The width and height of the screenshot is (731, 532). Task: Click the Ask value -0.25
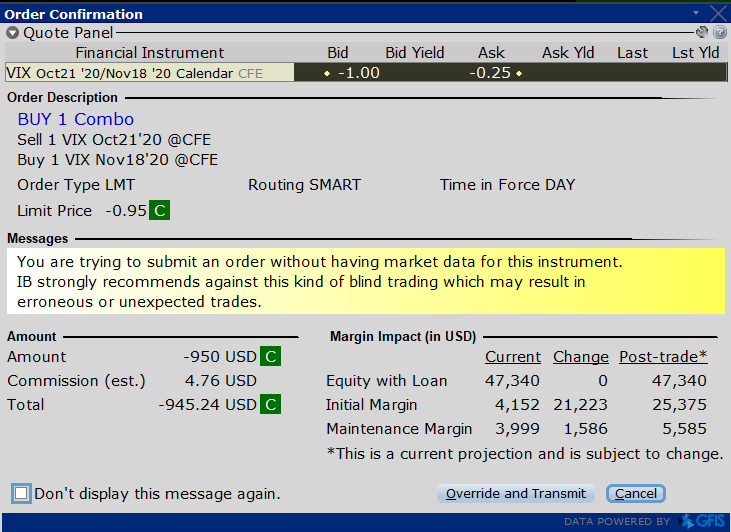pos(490,73)
